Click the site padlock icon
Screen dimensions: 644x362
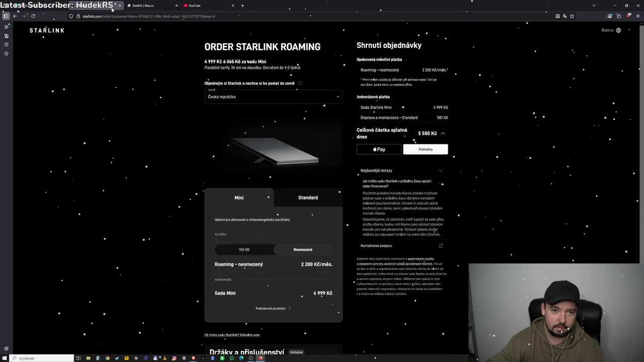tap(78, 16)
